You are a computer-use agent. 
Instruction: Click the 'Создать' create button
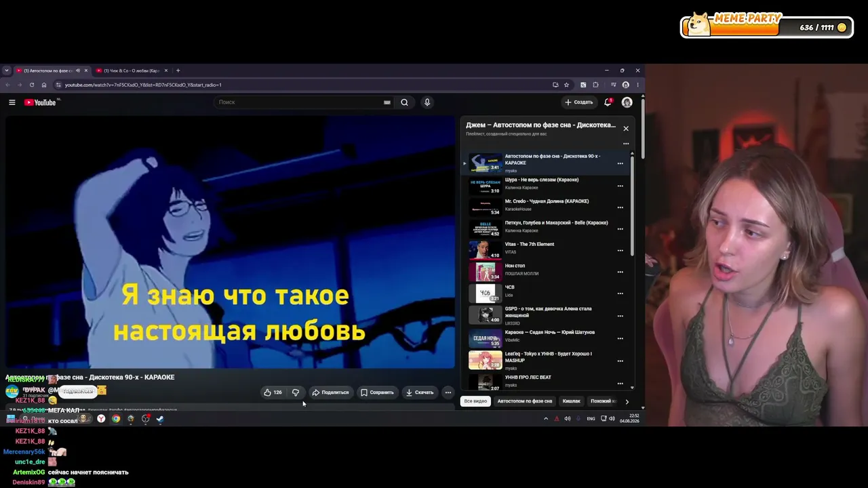(x=579, y=102)
